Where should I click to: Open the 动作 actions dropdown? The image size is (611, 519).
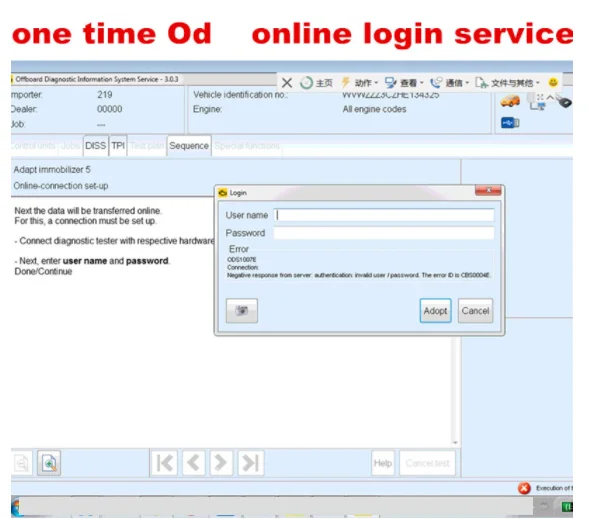click(360, 83)
